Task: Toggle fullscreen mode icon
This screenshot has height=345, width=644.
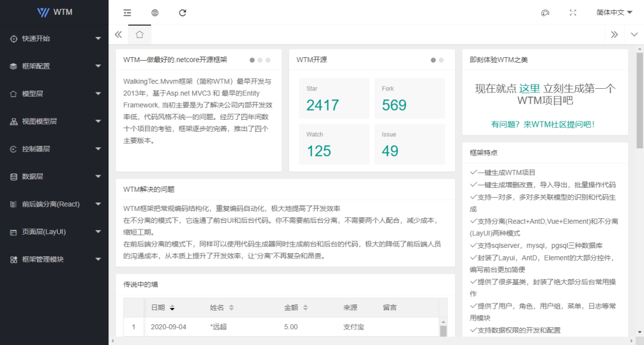Action: pyautogui.click(x=573, y=13)
